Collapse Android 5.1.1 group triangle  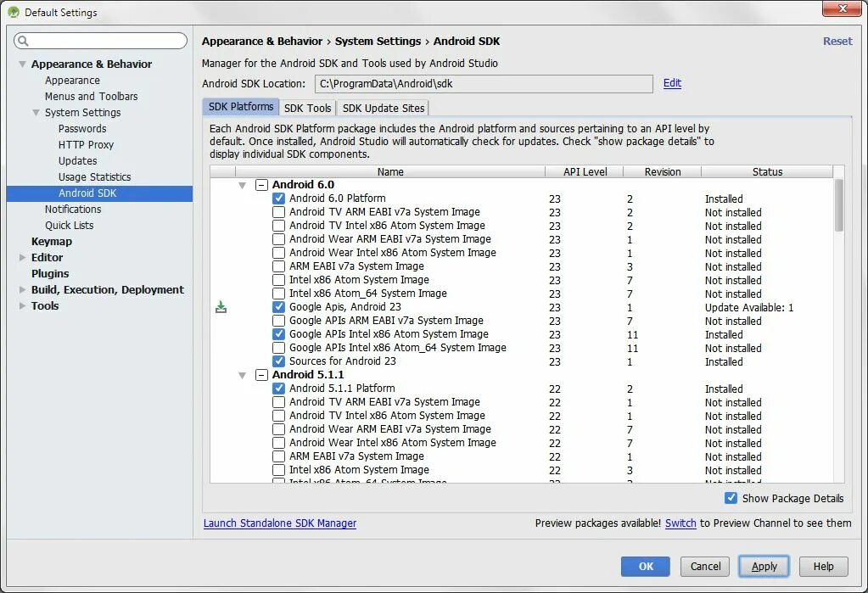[x=242, y=376]
